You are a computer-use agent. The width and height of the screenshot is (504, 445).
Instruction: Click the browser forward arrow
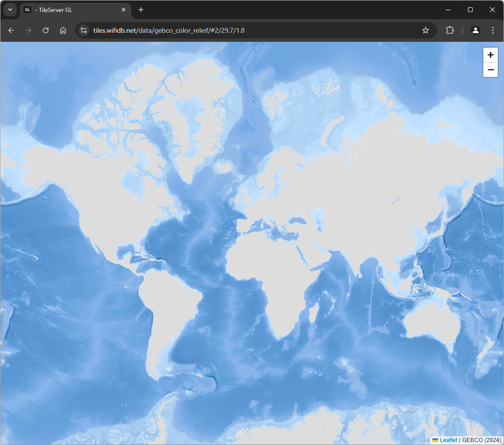28,30
